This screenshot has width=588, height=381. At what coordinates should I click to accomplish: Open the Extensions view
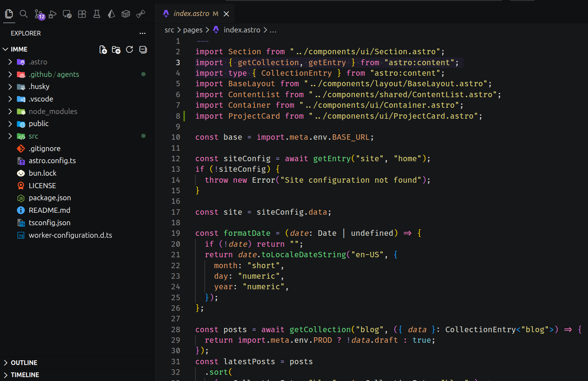click(x=82, y=14)
